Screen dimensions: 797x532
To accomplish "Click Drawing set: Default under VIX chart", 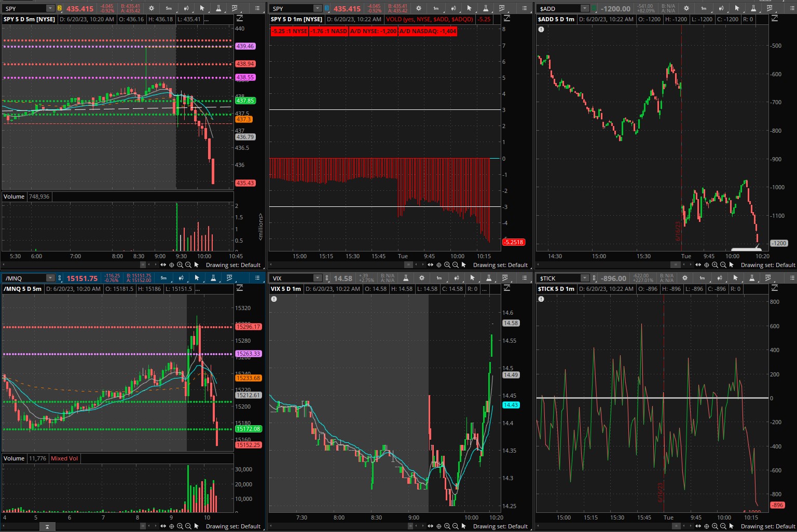I will click(x=500, y=526).
